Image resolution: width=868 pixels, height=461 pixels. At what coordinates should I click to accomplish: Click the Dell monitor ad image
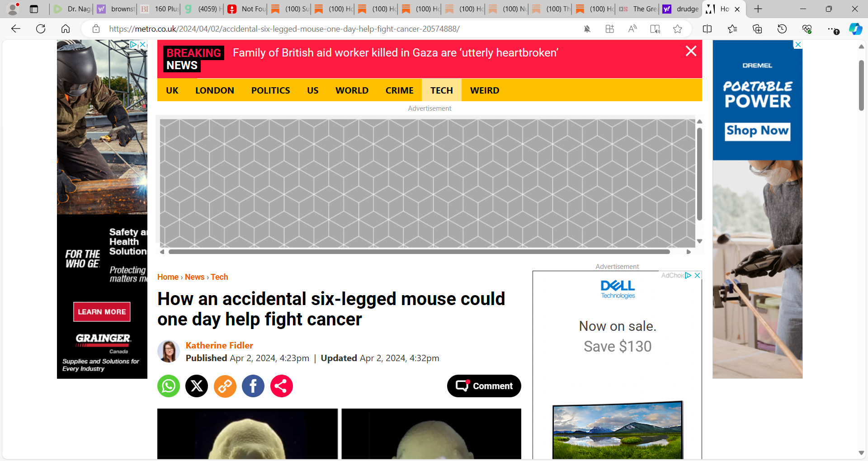pos(618,429)
